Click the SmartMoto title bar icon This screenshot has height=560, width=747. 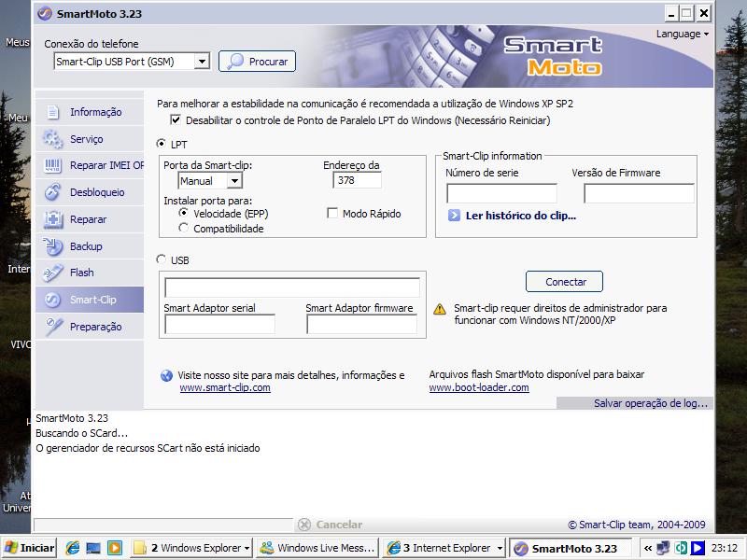point(44,14)
